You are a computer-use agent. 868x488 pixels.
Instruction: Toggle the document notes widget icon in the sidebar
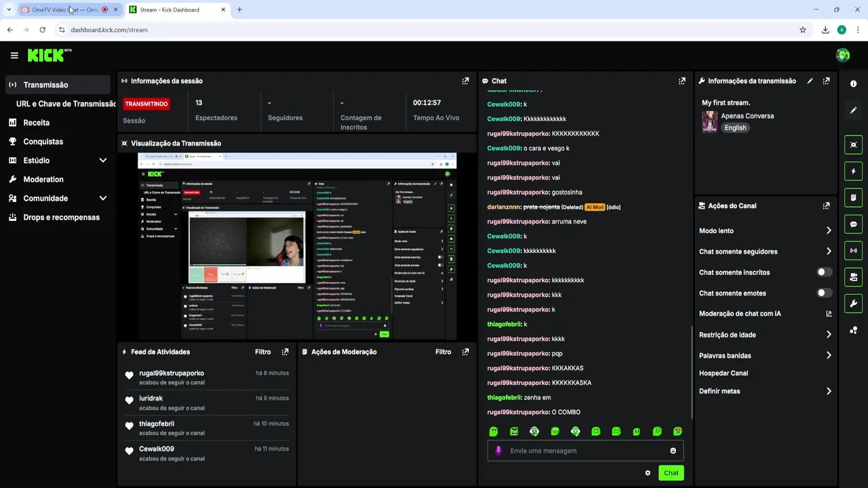[853, 197]
